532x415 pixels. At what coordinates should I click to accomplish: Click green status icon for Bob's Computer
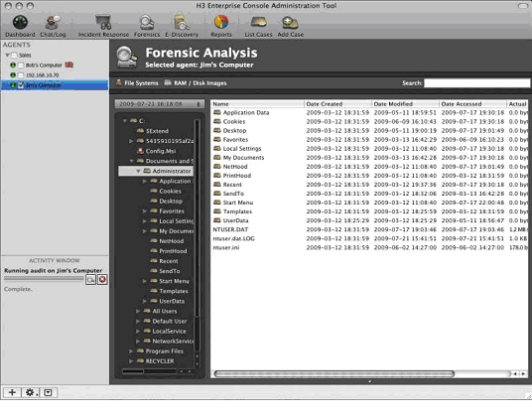click(x=13, y=65)
